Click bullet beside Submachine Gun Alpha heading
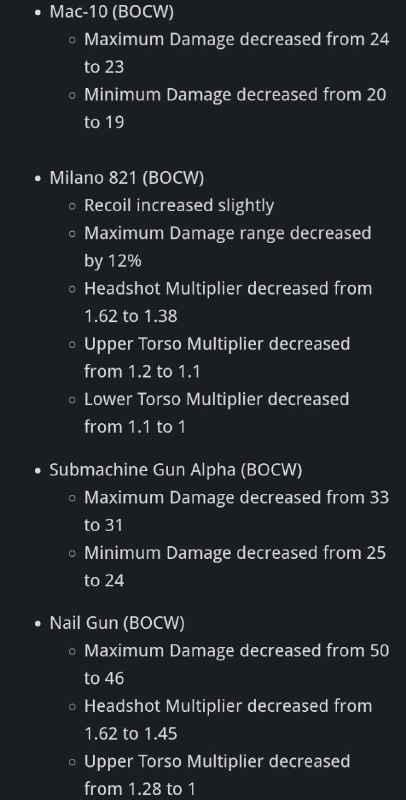 38,470
